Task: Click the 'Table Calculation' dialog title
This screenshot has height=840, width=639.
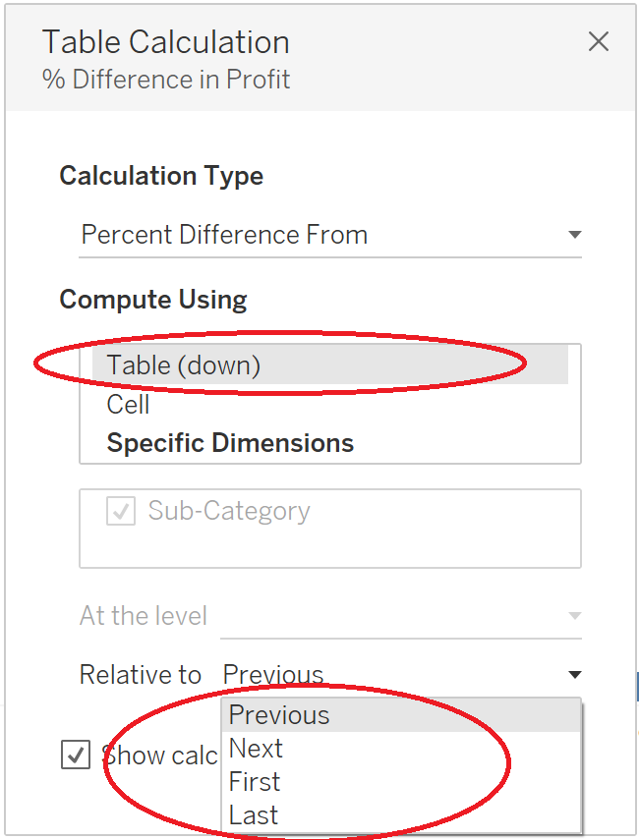Action: pos(165,42)
